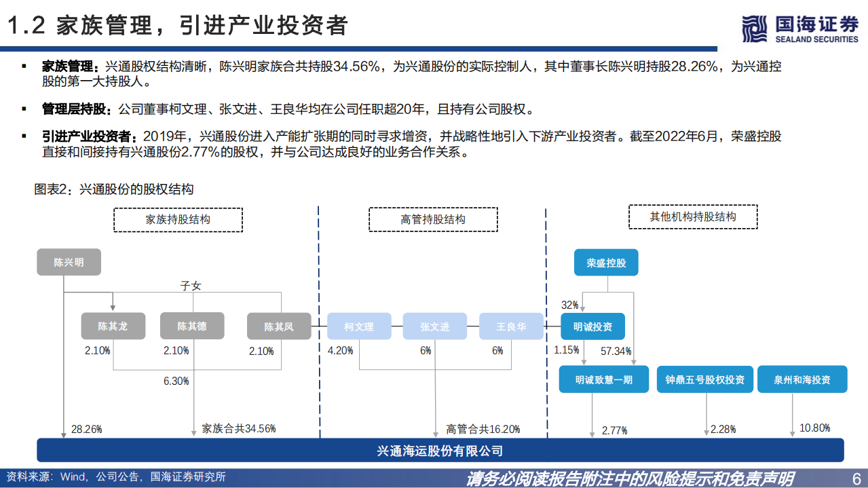Click the 2.77% value above company bar
The width and height of the screenshot is (868, 488).
click(614, 430)
